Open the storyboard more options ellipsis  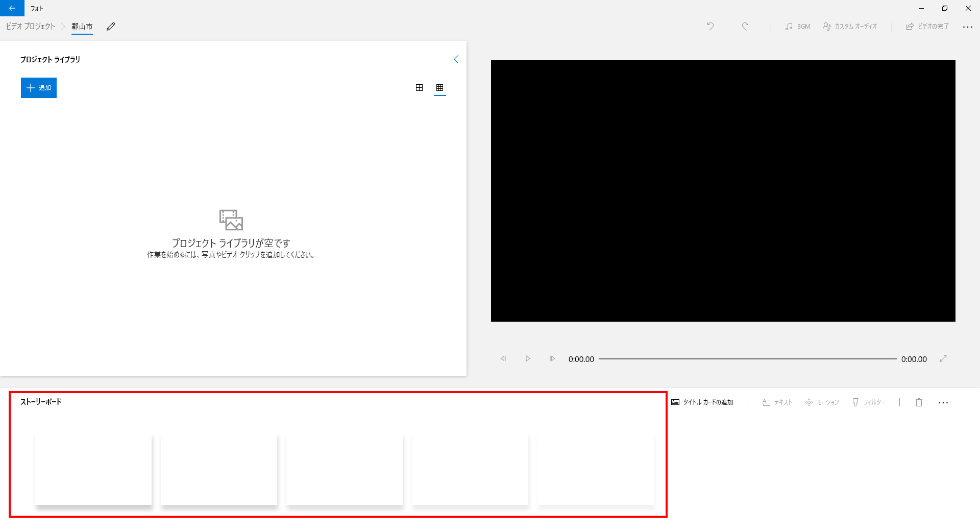click(x=943, y=402)
